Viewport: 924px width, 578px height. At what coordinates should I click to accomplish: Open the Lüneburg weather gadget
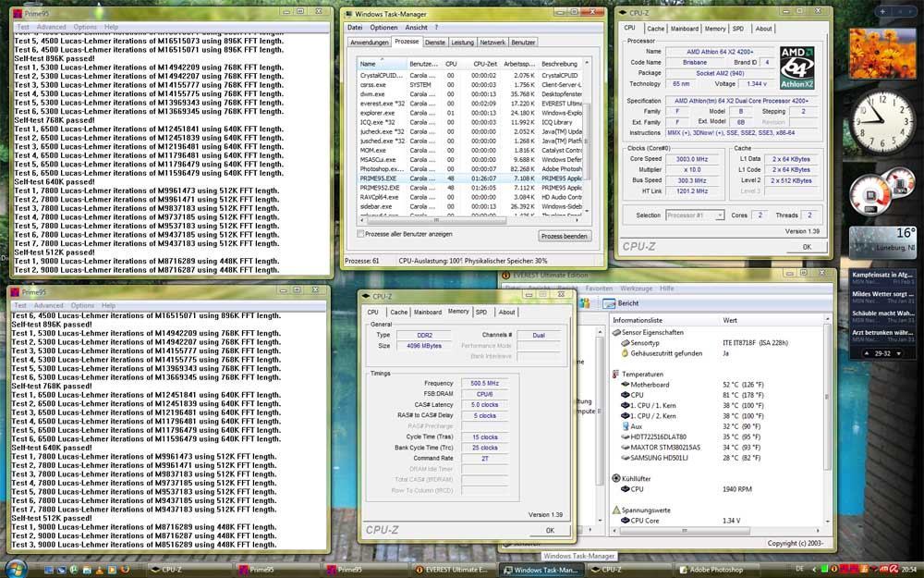[882, 242]
